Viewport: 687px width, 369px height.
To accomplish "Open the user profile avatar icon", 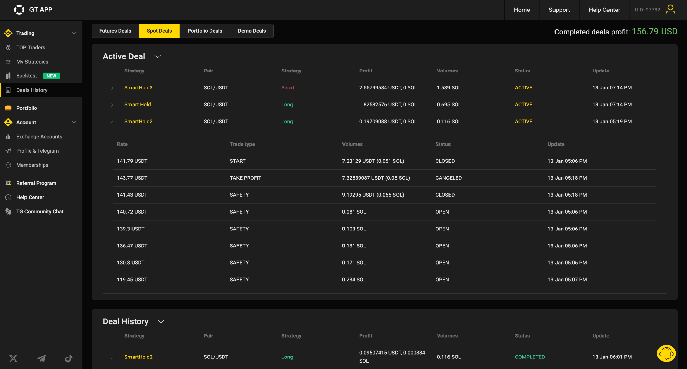I will 670,9.
